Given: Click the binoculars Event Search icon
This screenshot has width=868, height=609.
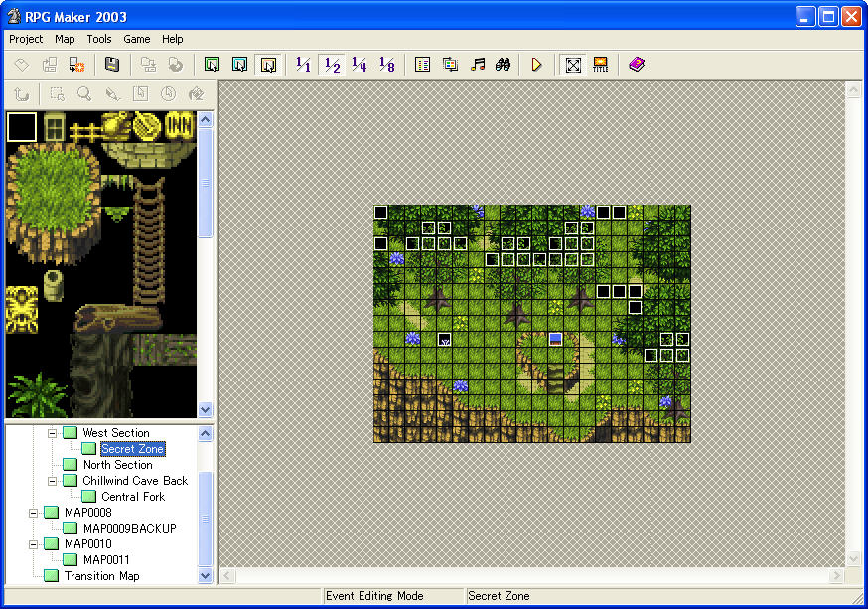Looking at the screenshot, I should [x=503, y=65].
